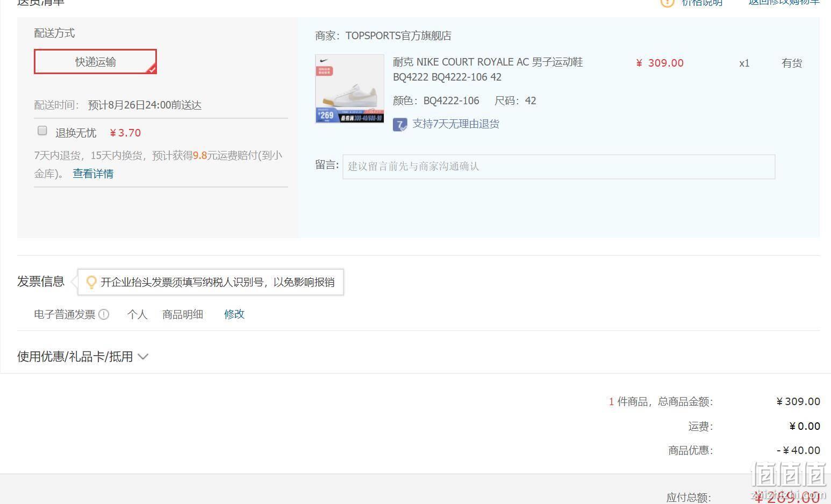Select the merchant name TOPSPORTS官方旗舰店
831x504 pixels.
[398, 36]
